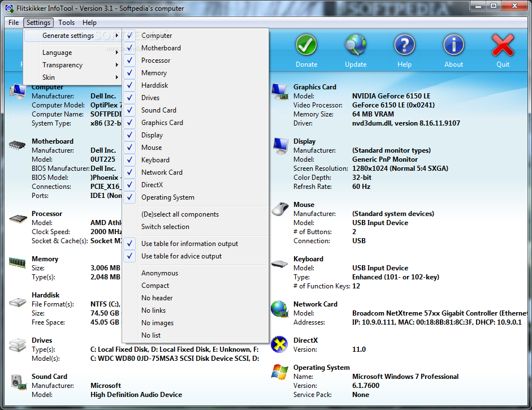Expand the Generate settings submenu

72,35
